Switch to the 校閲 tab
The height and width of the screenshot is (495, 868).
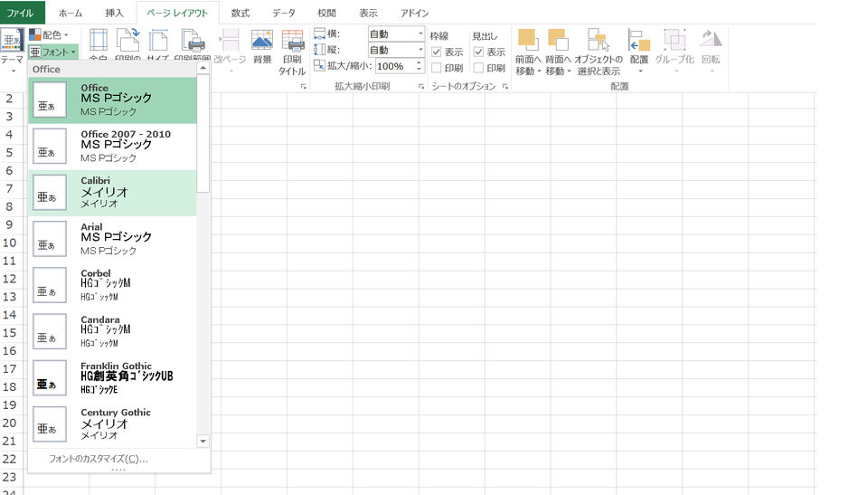[x=326, y=13]
